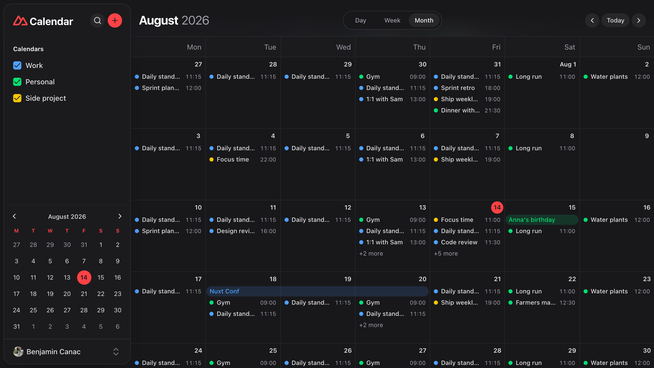Select day 14 in mini calendar
The width and height of the screenshot is (654, 368).
click(84, 277)
